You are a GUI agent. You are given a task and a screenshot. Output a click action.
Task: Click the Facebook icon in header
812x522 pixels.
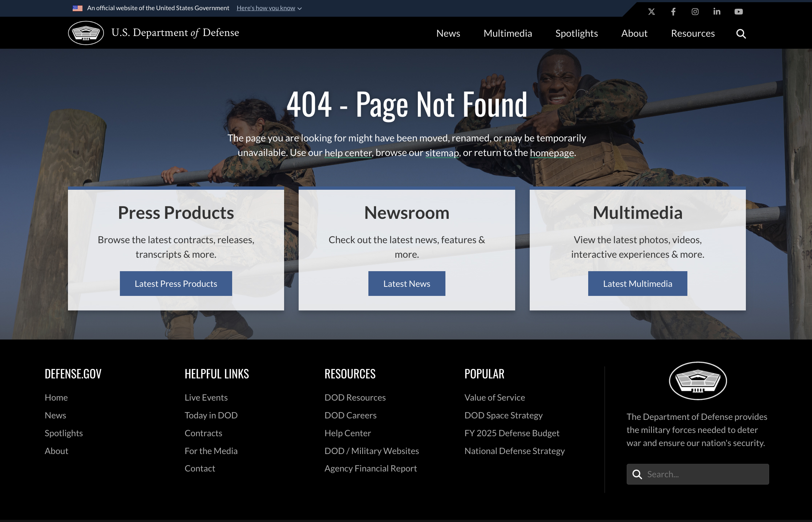[673, 12]
